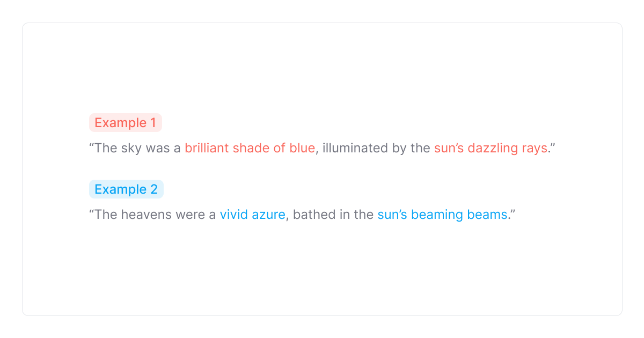Click the word "dazzling" in red text
Viewport: 644px width, 338px height.
(491, 148)
